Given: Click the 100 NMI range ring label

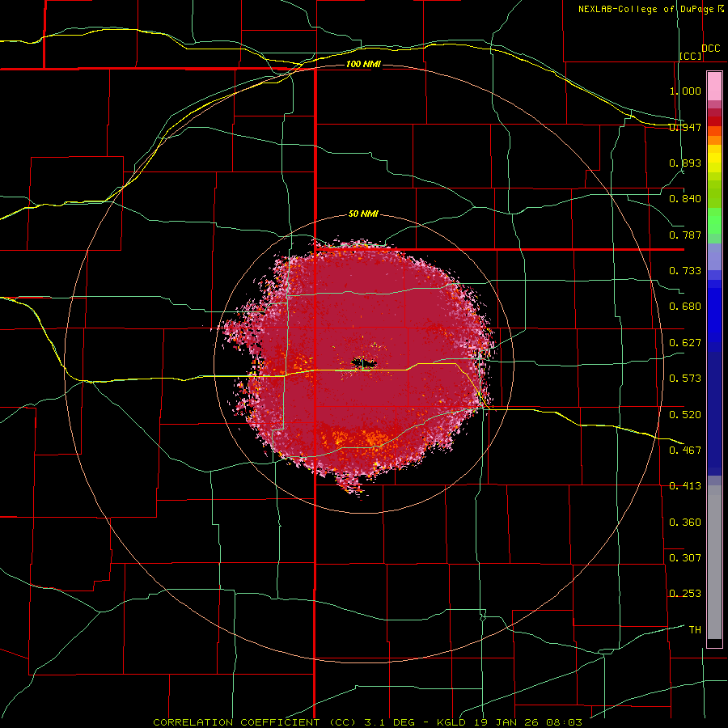Looking at the screenshot, I should pyautogui.click(x=363, y=64).
